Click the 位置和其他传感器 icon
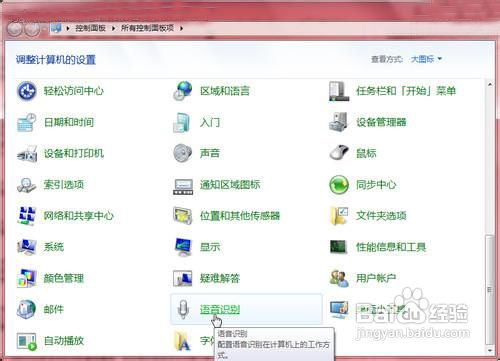500x361 pixels. 182,216
